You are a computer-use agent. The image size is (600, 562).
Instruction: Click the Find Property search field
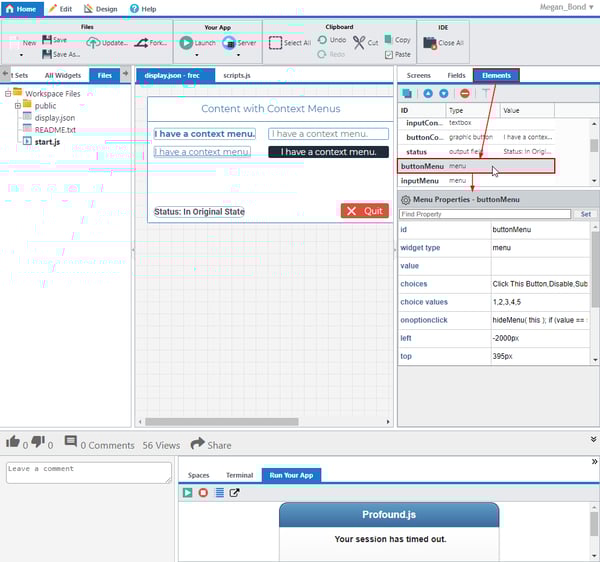point(485,214)
